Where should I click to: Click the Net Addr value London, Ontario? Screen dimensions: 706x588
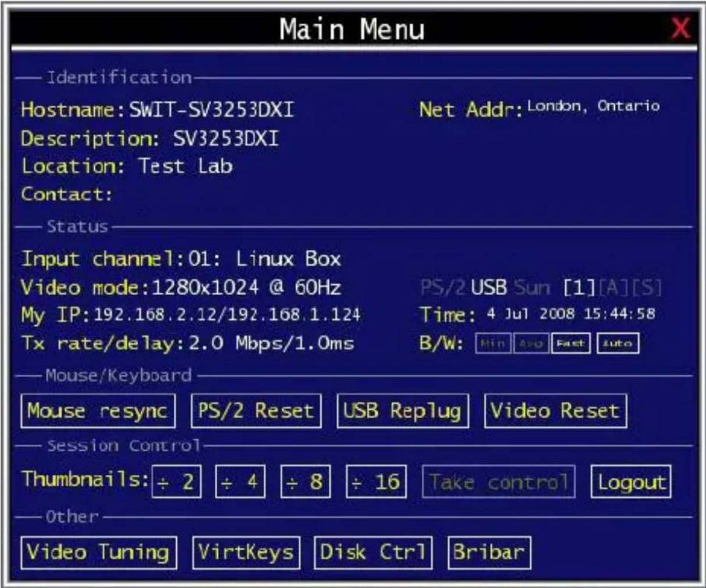pyautogui.click(x=593, y=106)
